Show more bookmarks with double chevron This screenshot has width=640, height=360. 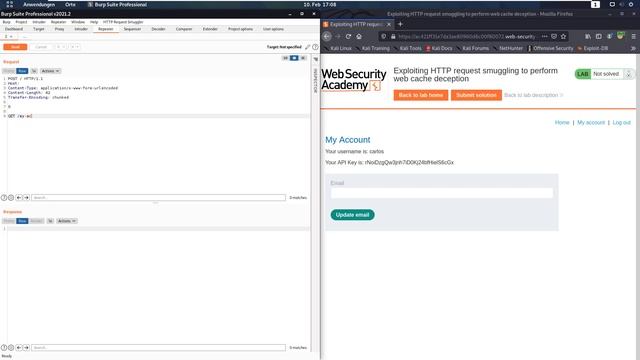[x=633, y=48]
